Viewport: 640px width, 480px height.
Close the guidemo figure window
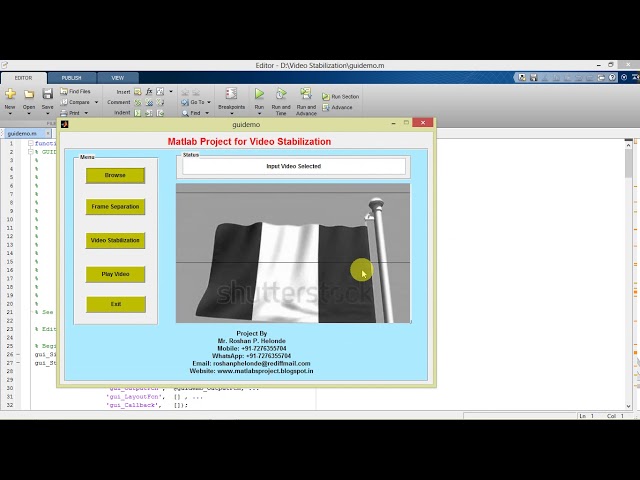(422, 122)
